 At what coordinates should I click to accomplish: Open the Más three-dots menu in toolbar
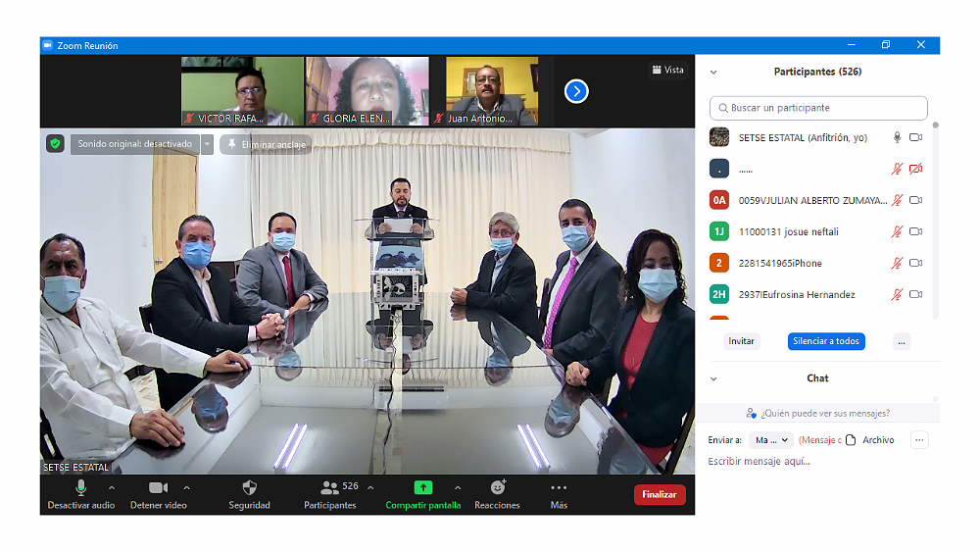(x=559, y=487)
